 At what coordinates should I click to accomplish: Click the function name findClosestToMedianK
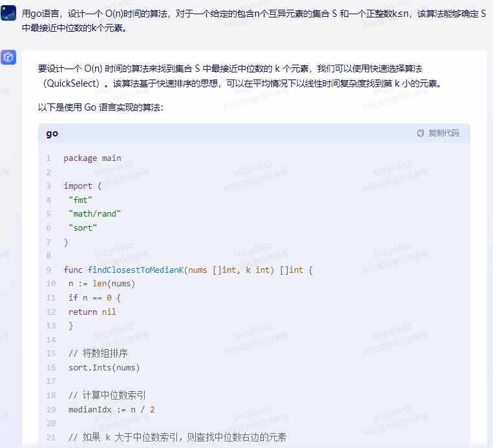click(136, 270)
